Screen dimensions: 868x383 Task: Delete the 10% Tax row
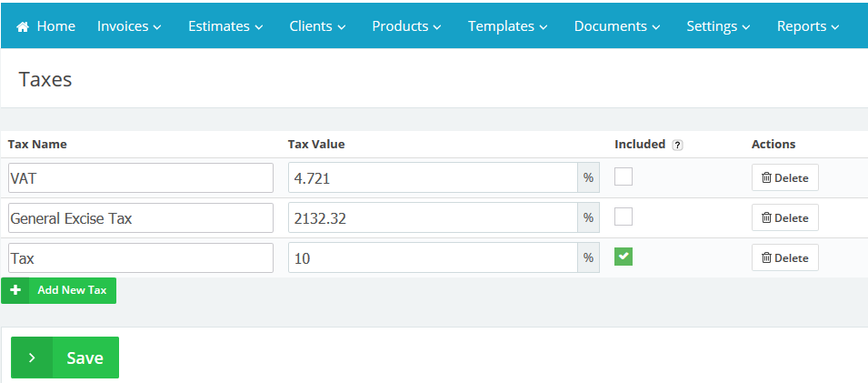point(784,257)
